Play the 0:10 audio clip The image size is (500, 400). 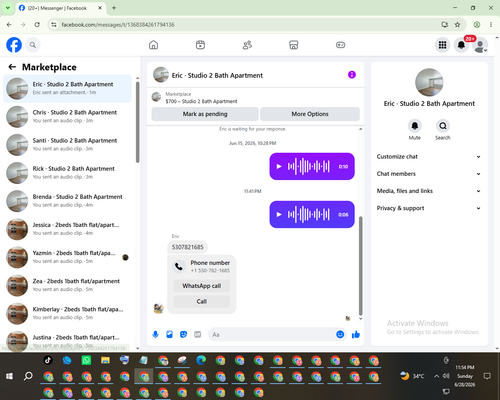279,166
